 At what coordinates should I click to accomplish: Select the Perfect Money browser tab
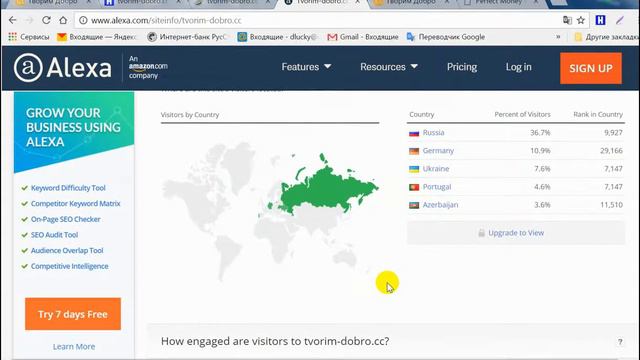(x=500, y=2)
